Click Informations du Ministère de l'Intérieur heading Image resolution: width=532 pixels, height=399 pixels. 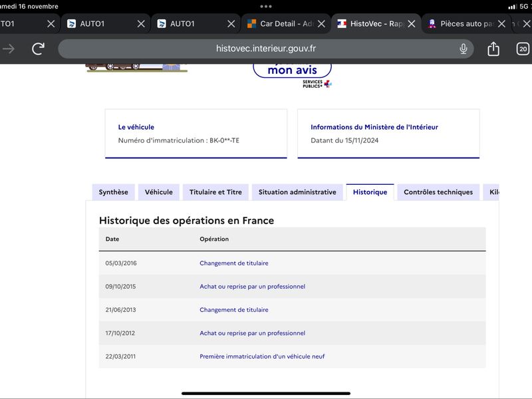pos(374,127)
